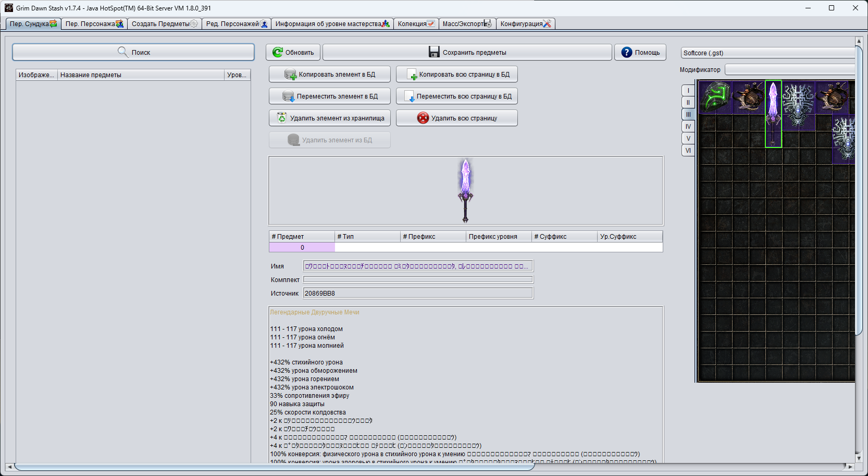Go to the Конфигурация tab
868x476 pixels.
525,24
